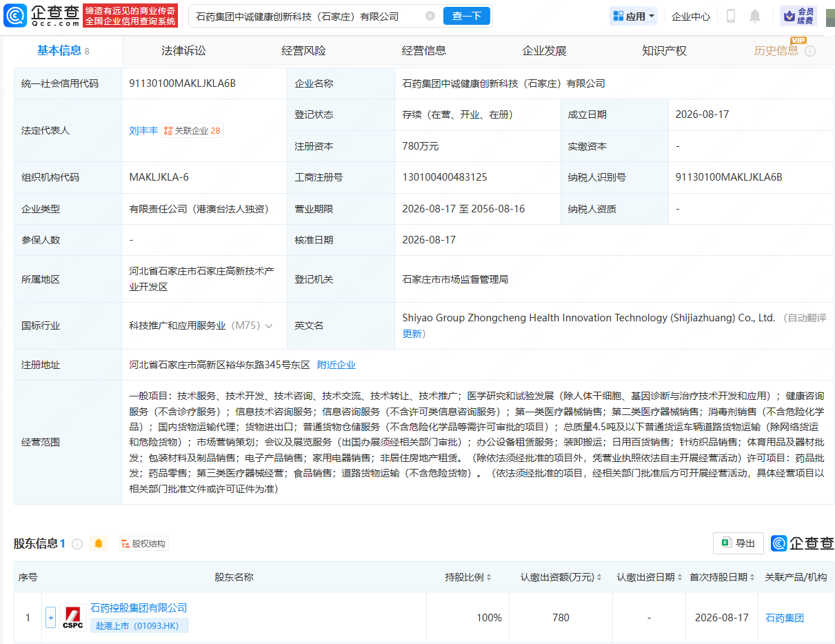Switch to the 法律诉讼 tab

[183, 50]
